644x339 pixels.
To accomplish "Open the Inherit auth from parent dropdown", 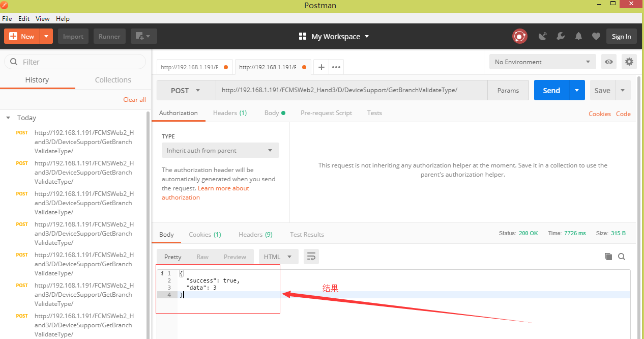I will pos(220,150).
